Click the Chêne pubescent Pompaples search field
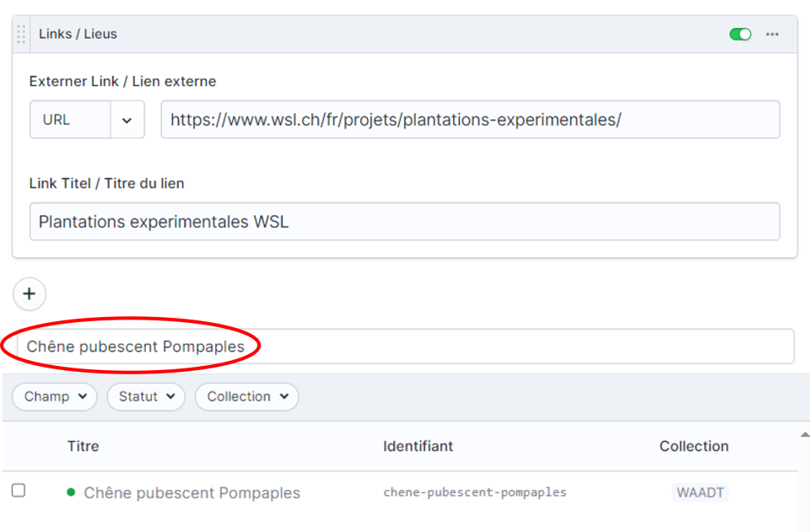 click(x=405, y=347)
